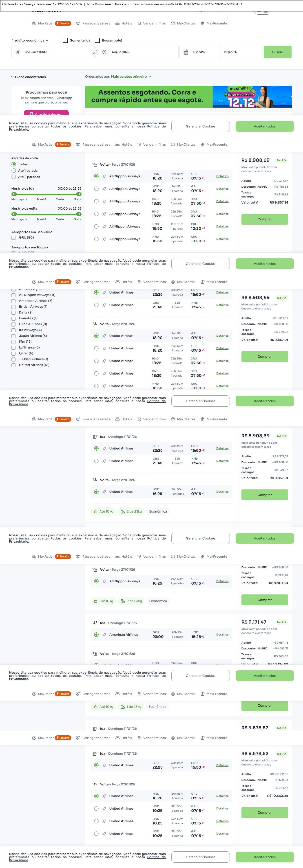Image resolution: width=303 pixels, height=868 pixels.
Task: Click the location pin icon beside Tóquio (HND)
Action: 104,52
